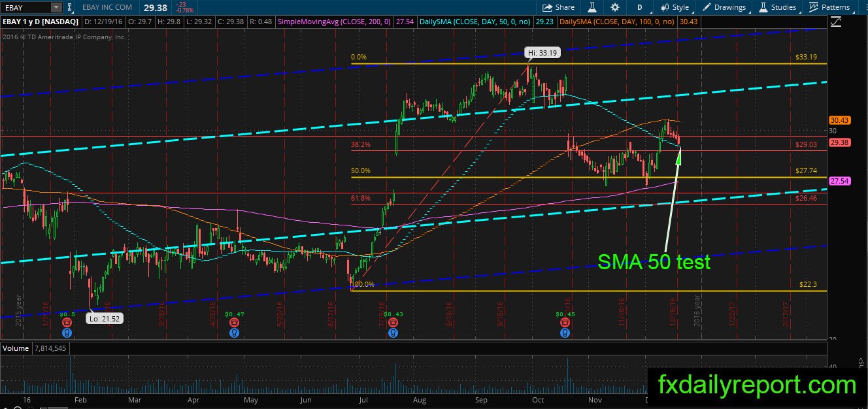The width and height of the screenshot is (868, 409).
Task: Click the $27.74 Fibonacci price label
Action: coord(807,171)
